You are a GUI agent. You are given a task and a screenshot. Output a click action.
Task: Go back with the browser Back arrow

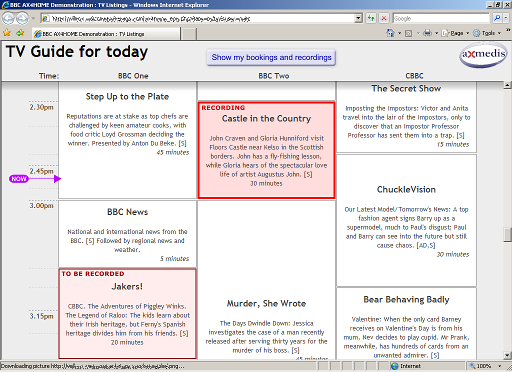8,18
